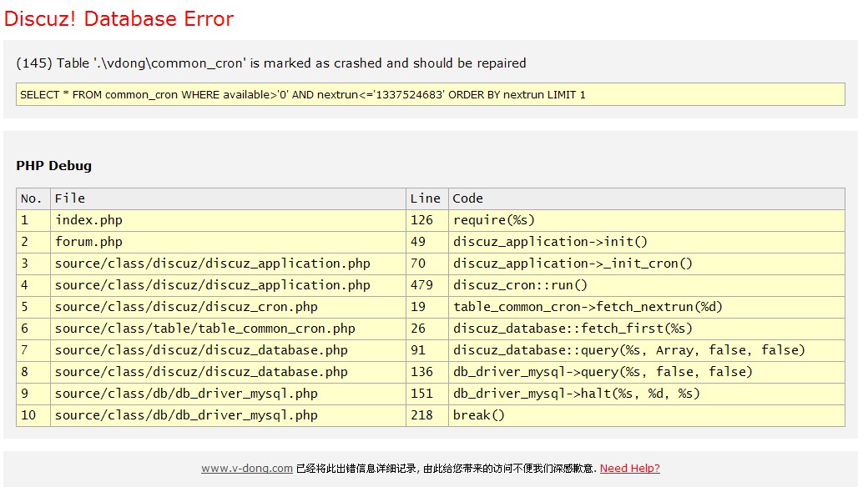Select the db_driver_mysql->query(%s, false, false) cell

tap(647, 372)
